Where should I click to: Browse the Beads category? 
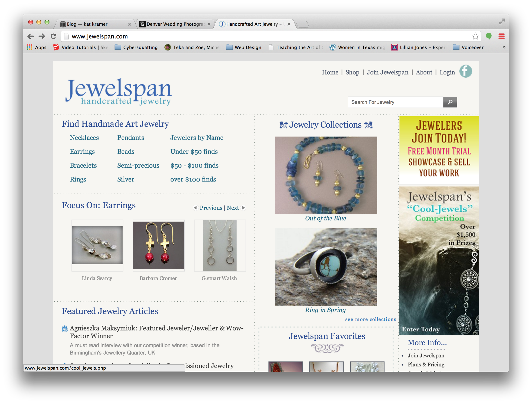126,151
